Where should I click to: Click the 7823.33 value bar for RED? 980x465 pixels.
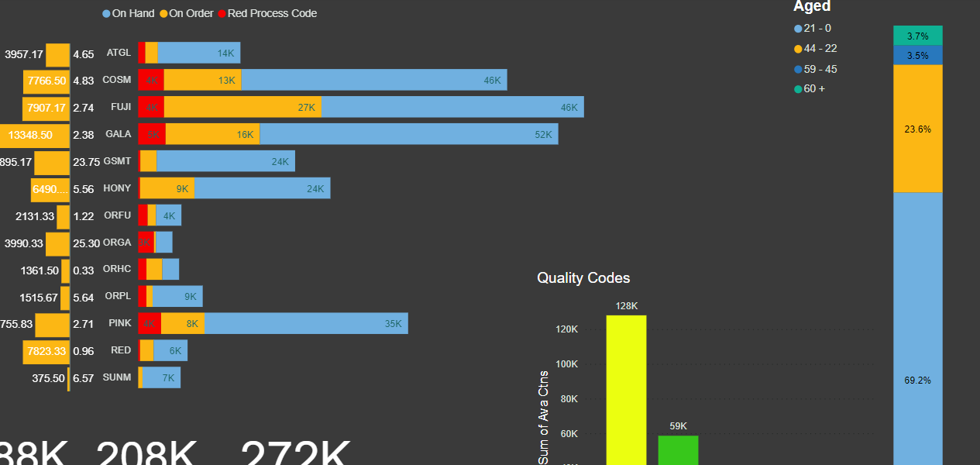coord(46,350)
